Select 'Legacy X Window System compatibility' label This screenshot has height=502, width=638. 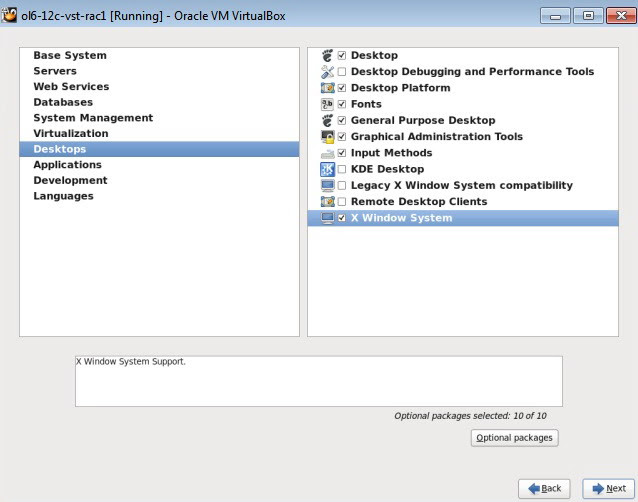[x=462, y=186]
